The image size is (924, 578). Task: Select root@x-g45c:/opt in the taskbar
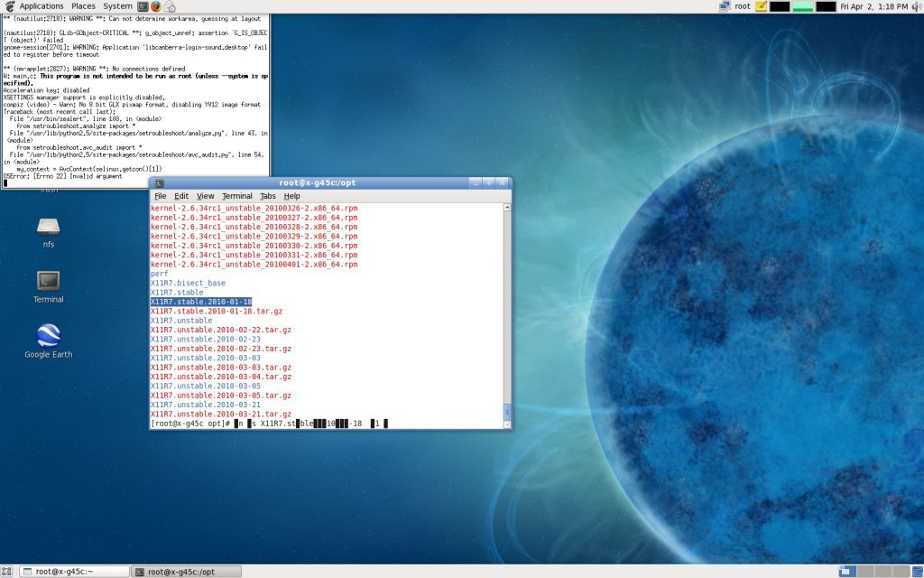click(187, 572)
